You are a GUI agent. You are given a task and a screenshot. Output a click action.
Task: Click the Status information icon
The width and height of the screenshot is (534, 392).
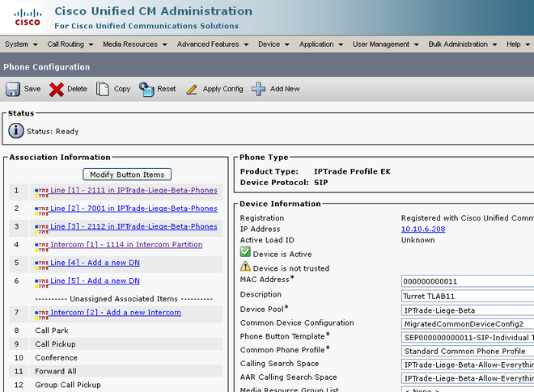coord(16,131)
